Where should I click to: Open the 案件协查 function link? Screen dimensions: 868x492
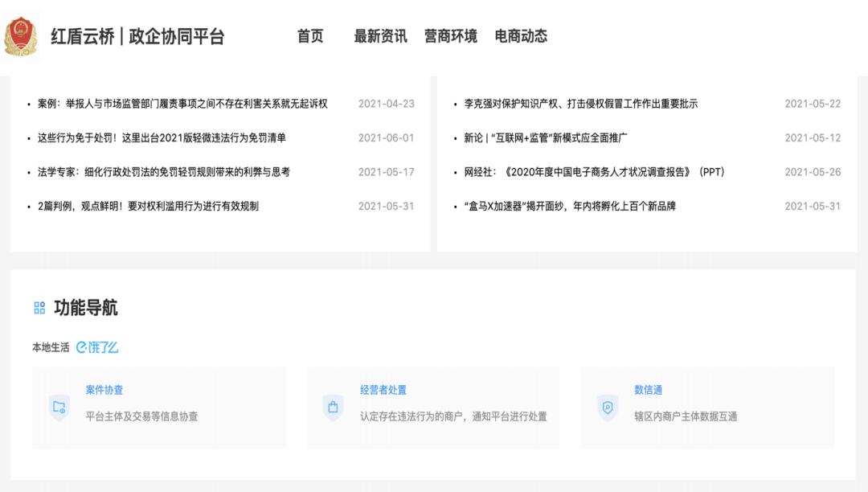(104, 390)
